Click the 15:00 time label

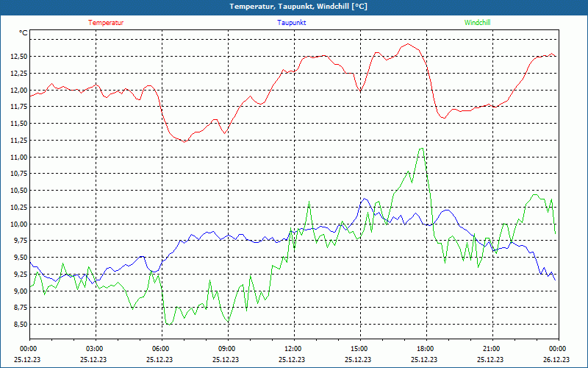click(360, 349)
